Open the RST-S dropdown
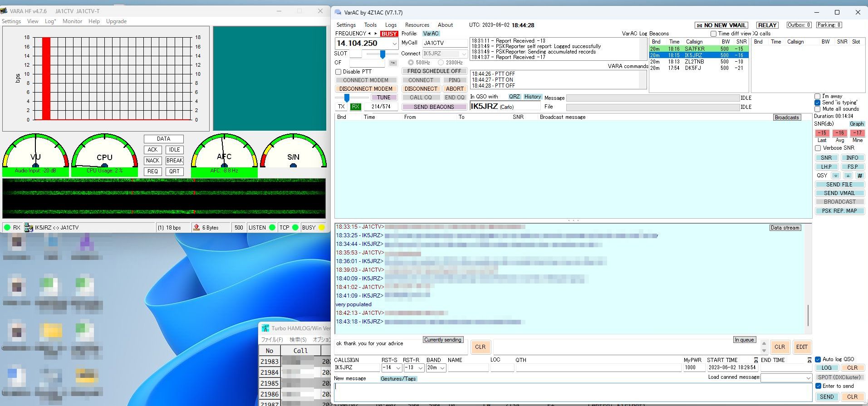 (x=398, y=368)
